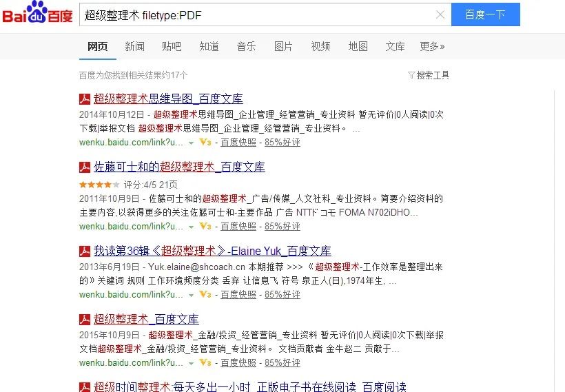This screenshot has width=565, height=392.
Task: Open result 超级整理术_百度文库
Action: (146, 319)
